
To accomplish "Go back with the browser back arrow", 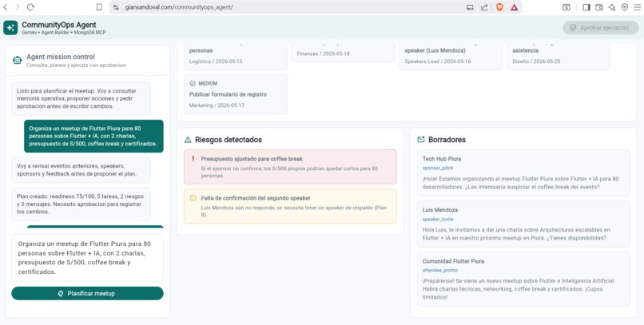I will 6,7.
